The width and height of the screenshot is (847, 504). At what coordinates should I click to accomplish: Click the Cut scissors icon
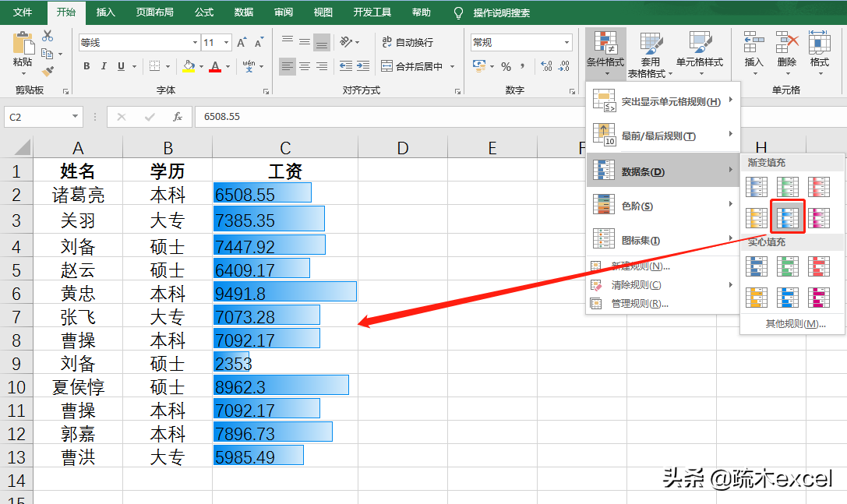pyautogui.click(x=48, y=36)
